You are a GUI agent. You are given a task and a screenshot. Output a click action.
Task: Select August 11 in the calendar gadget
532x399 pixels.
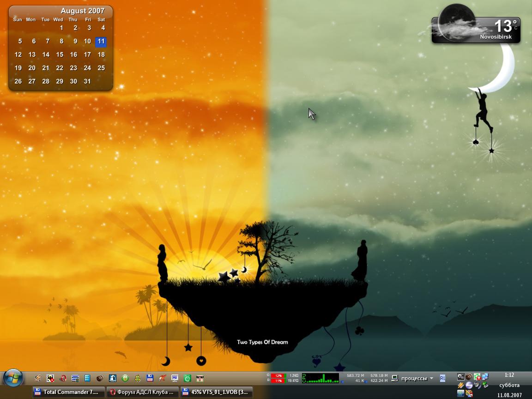[101, 41]
